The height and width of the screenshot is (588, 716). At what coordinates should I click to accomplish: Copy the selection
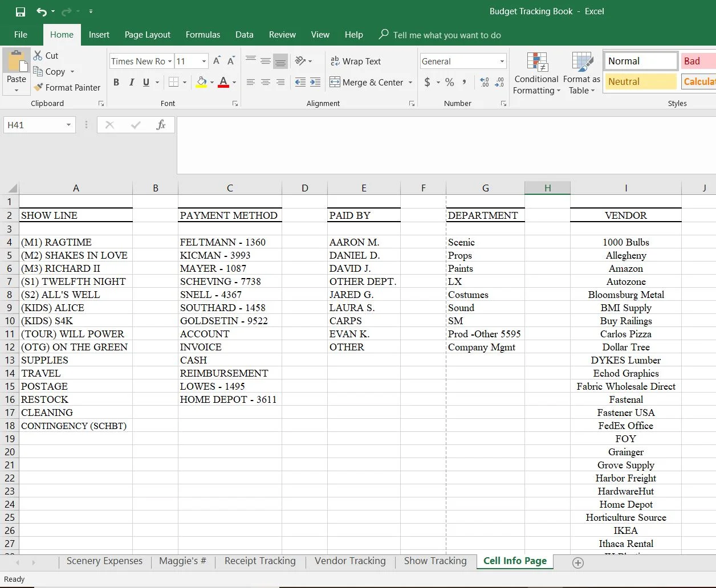[x=49, y=71]
